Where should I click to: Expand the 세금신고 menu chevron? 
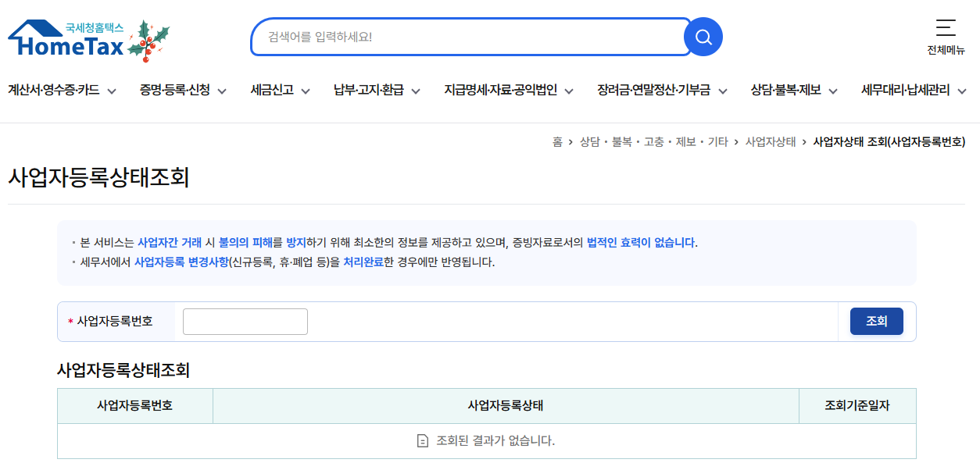(x=305, y=91)
